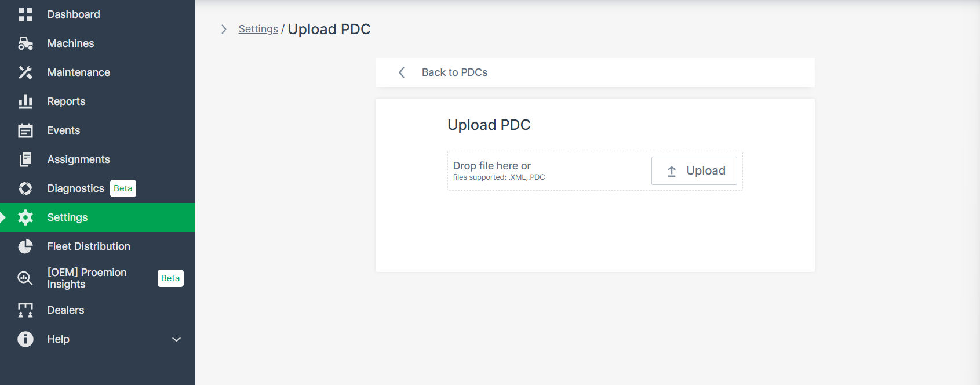Click the Reports bar chart icon
The height and width of the screenshot is (385, 980).
[x=25, y=101]
